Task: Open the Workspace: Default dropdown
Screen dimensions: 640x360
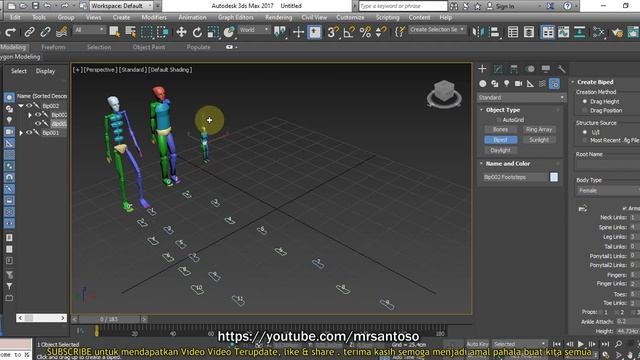Action: click(121, 6)
